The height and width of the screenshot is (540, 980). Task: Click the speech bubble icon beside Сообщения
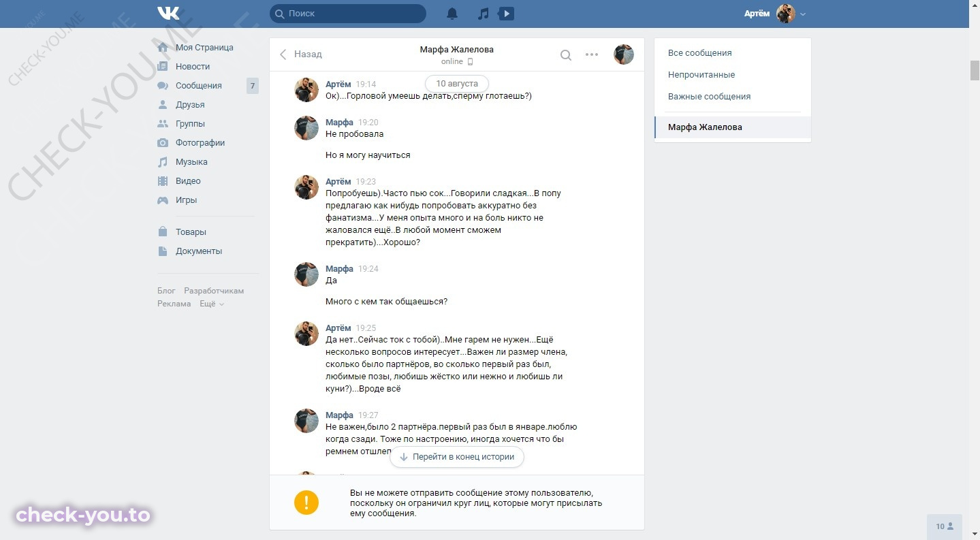click(x=163, y=86)
